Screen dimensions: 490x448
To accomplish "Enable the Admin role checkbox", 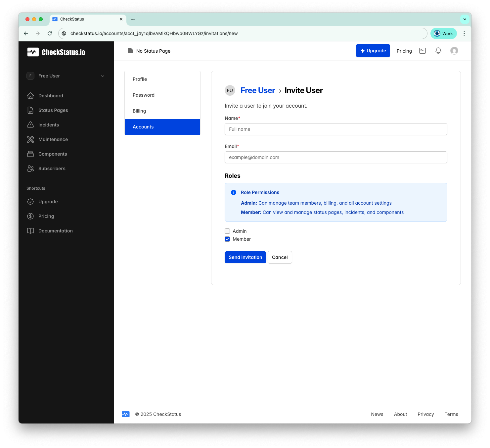I will pos(227,231).
